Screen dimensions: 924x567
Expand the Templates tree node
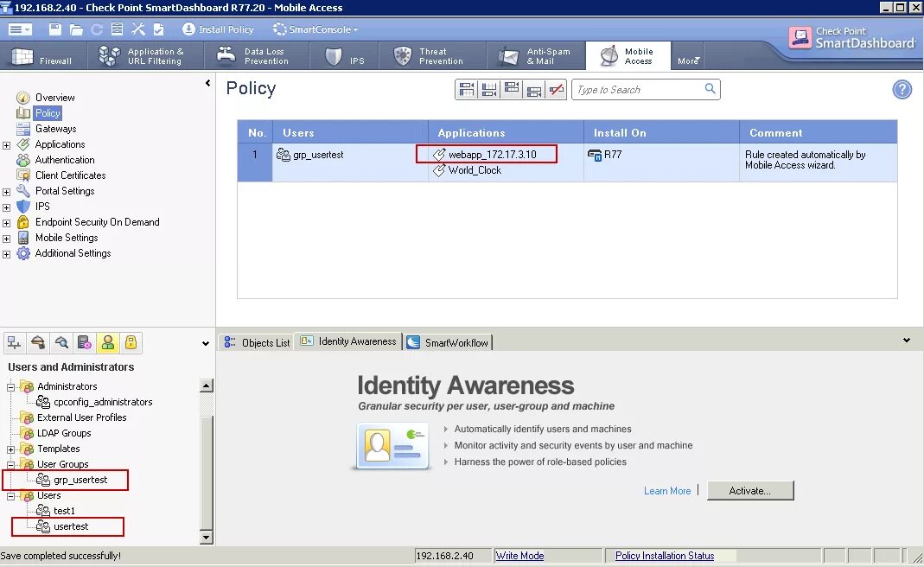[x=10, y=449]
